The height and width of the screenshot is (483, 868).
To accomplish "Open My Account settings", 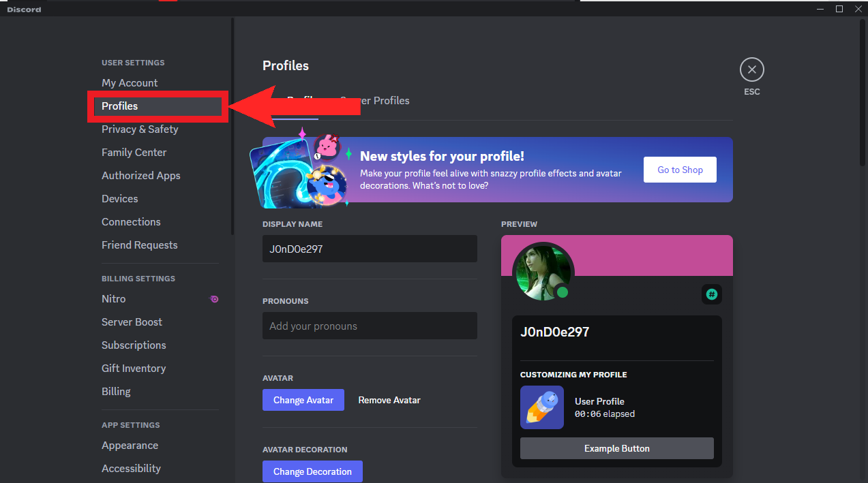I will pyautogui.click(x=130, y=82).
